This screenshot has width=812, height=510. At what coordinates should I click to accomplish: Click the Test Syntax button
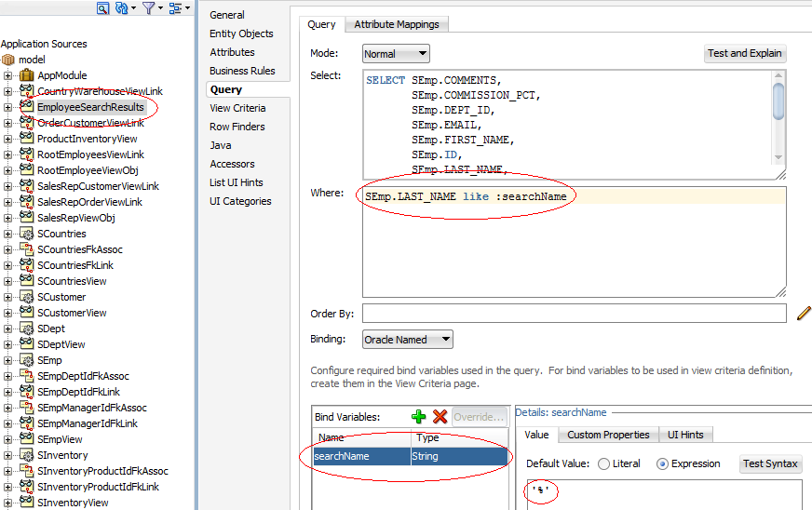[770, 463]
